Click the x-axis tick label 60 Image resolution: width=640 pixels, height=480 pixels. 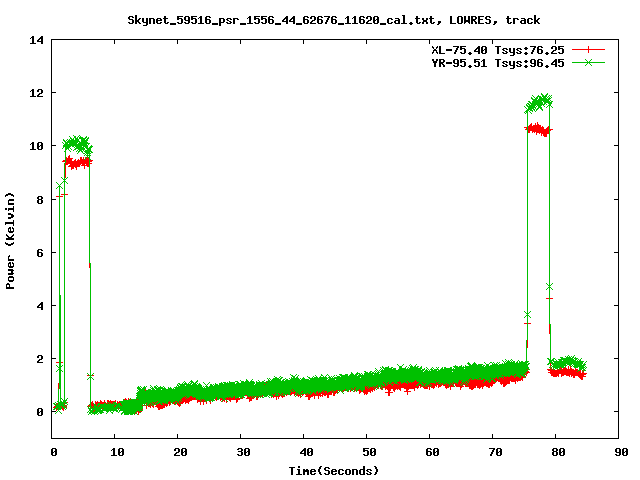[x=432, y=452]
